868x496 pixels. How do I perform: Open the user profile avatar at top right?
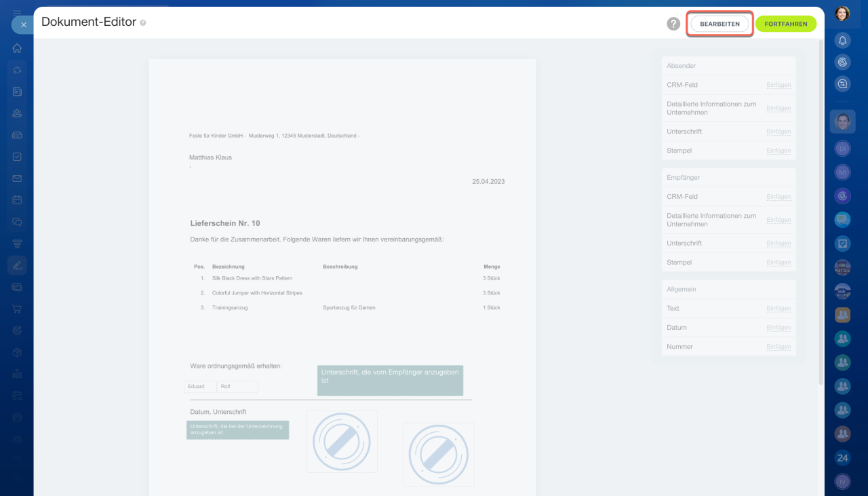click(842, 14)
